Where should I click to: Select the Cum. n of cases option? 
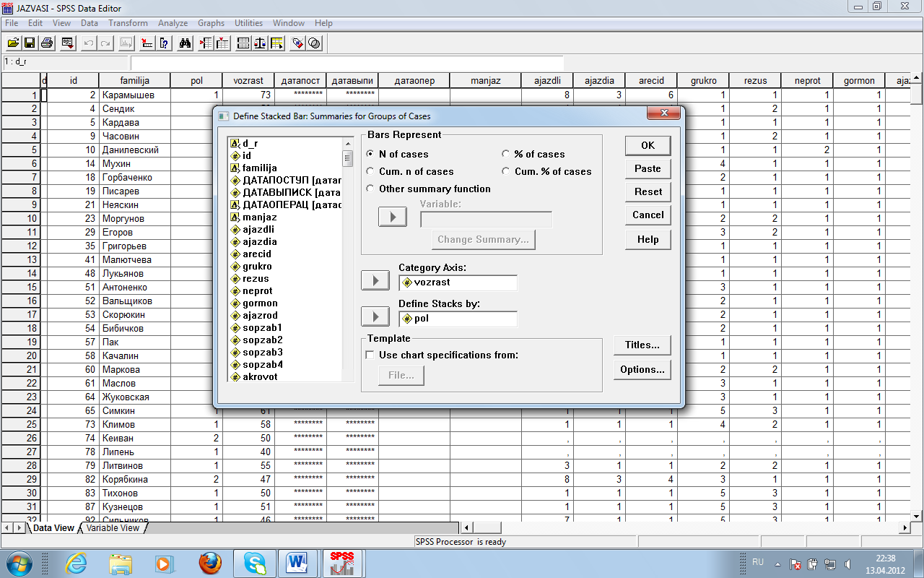click(371, 171)
